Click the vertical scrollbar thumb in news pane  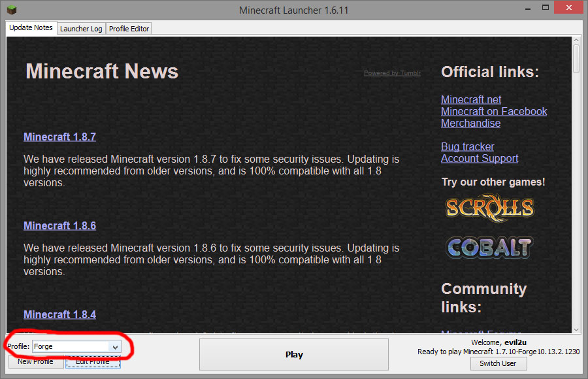[x=576, y=59]
